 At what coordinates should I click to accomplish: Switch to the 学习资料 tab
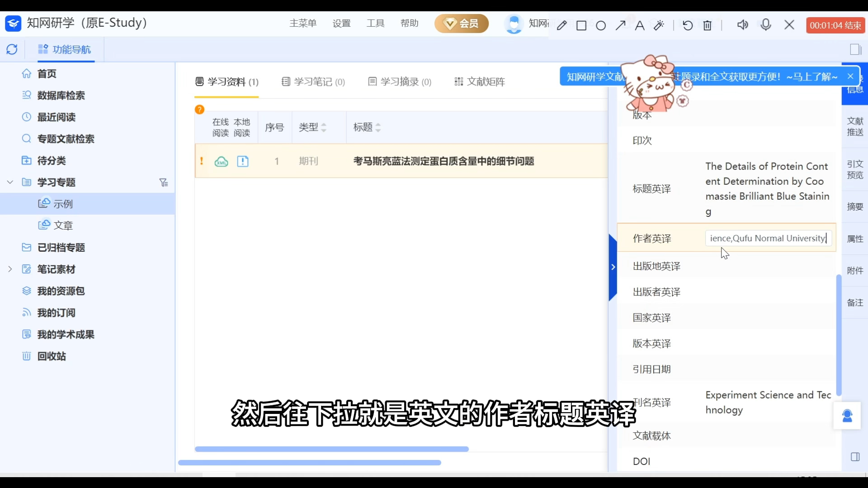(x=226, y=82)
